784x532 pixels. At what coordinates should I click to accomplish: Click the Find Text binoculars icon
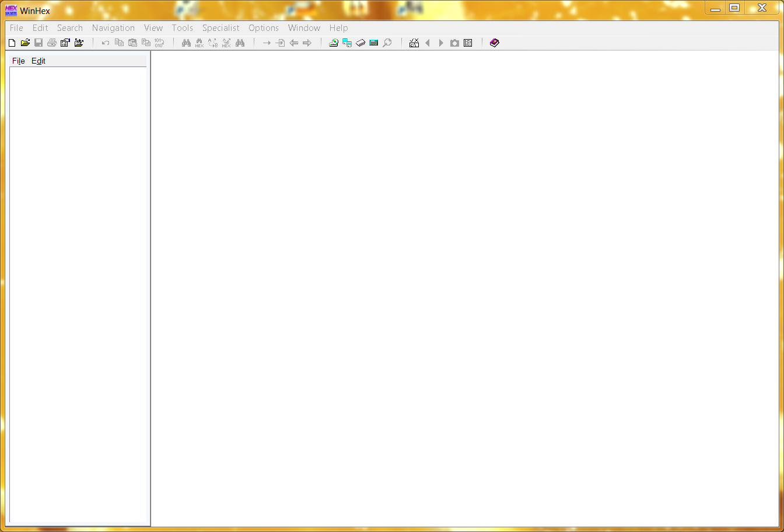click(x=186, y=43)
